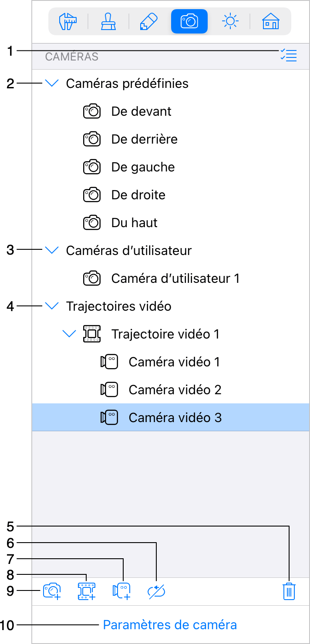Click the update camera position icon
Screen dimensions: 310x644
tap(156, 592)
